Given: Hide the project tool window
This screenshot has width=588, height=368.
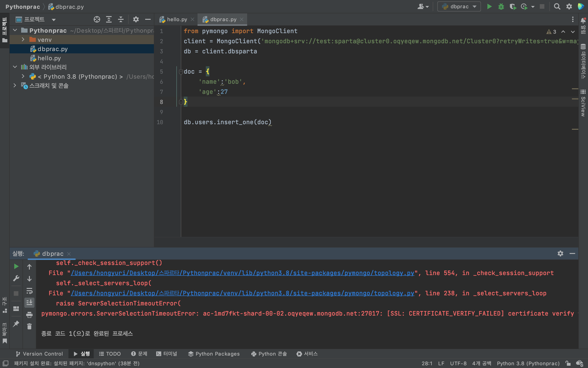Looking at the screenshot, I should 148,20.
